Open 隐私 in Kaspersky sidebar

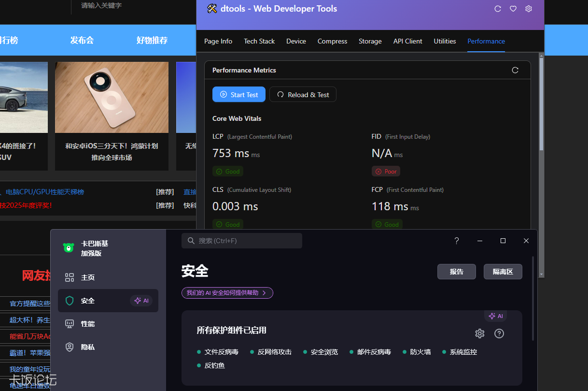point(108,347)
